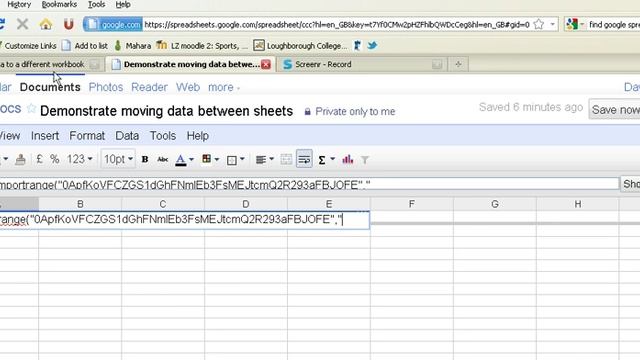Screen dimensions: 640x360
Task: Select column B header
Action: [80, 204]
